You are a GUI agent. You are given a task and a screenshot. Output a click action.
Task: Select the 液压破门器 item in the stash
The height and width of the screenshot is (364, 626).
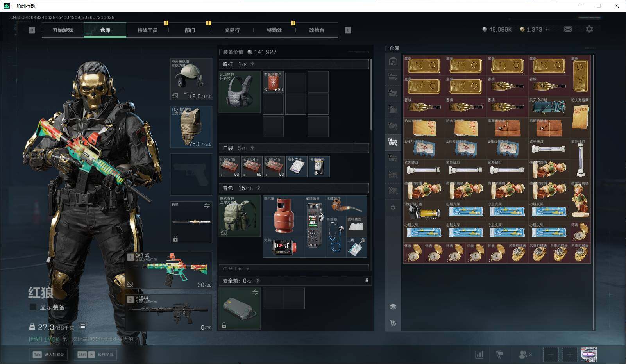424,212
